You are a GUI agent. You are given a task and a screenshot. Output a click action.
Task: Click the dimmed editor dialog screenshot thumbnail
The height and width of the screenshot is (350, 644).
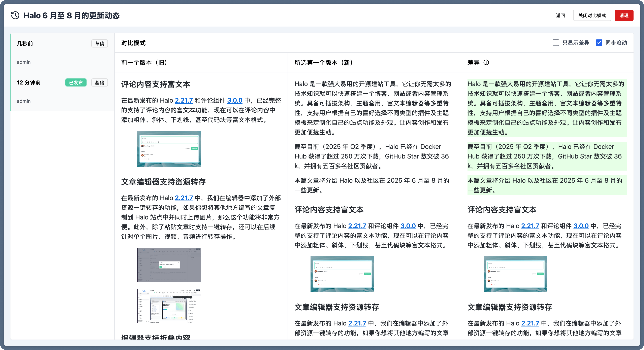coord(169,265)
